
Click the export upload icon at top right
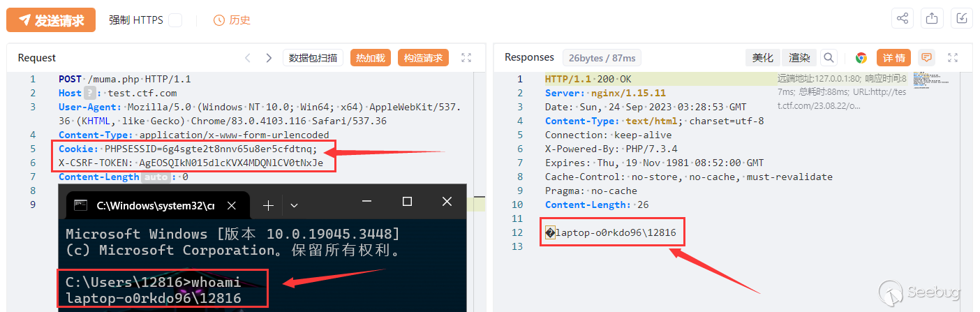tap(931, 19)
